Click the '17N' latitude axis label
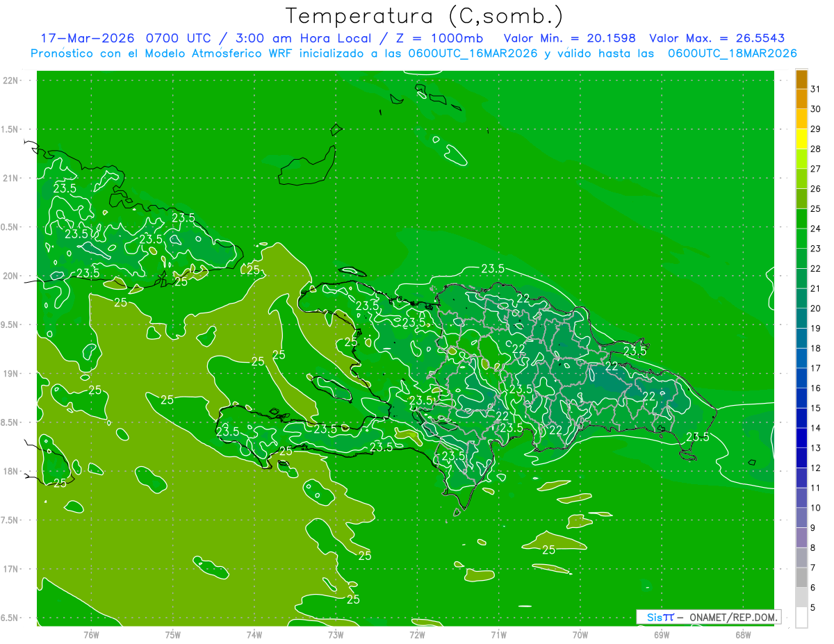 [10, 569]
